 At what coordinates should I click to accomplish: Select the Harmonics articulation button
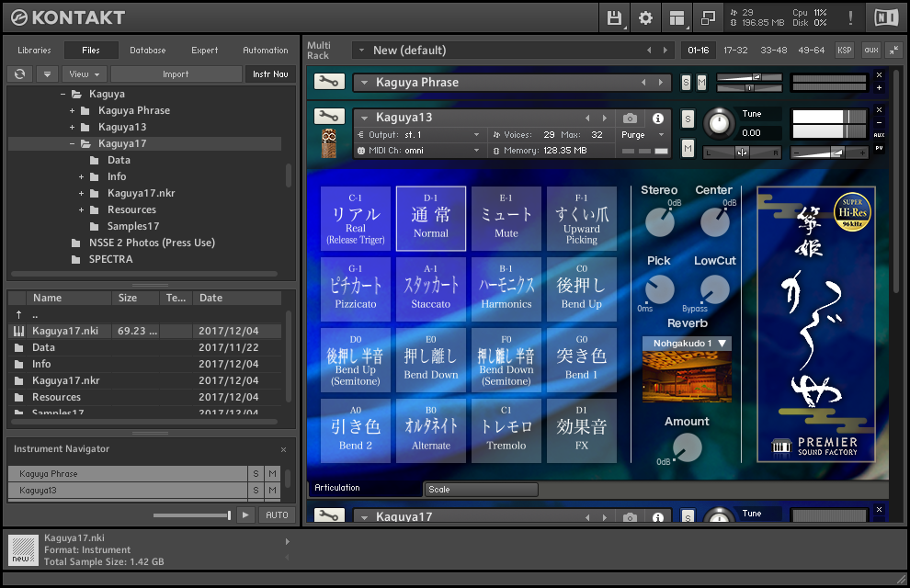[506, 288]
